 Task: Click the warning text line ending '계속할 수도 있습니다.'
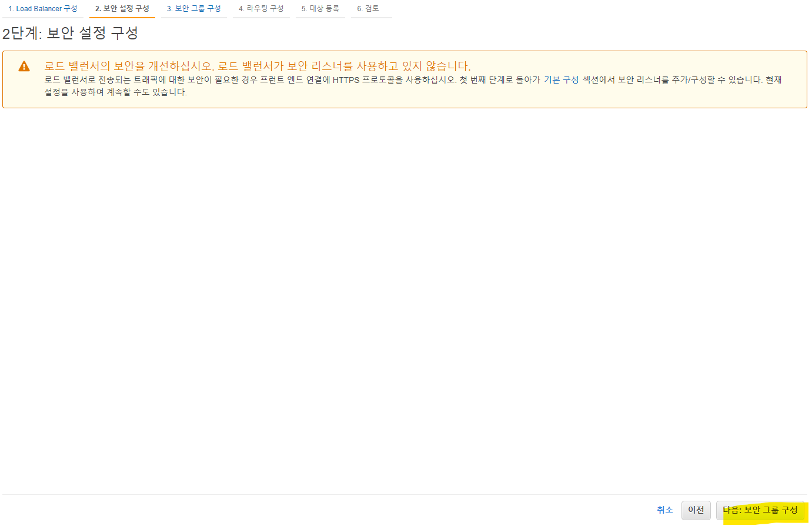(x=116, y=92)
